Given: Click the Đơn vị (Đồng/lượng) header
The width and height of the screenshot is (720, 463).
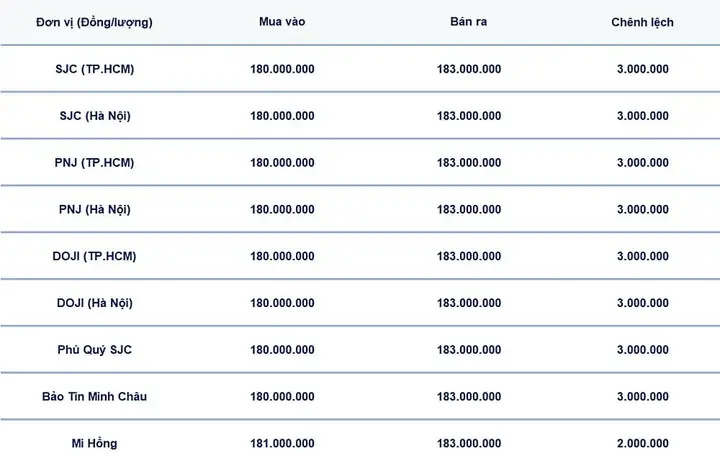Looking at the screenshot, I should [x=94, y=23].
